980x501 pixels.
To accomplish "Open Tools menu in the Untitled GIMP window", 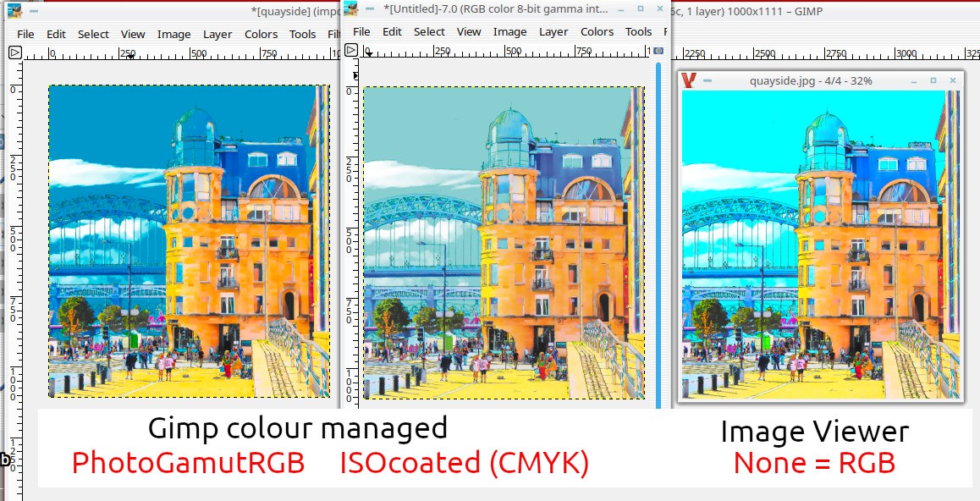I will click(639, 32).
